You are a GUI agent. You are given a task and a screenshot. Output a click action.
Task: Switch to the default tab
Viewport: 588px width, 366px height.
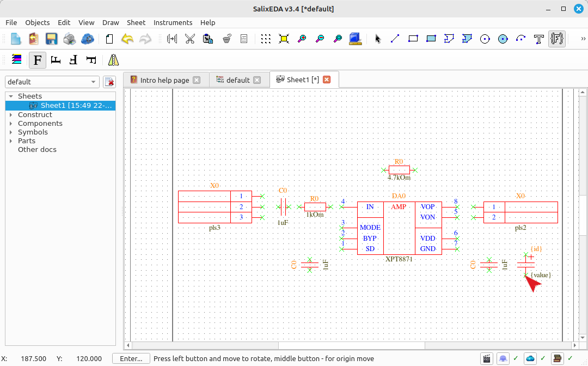[238, 80]
